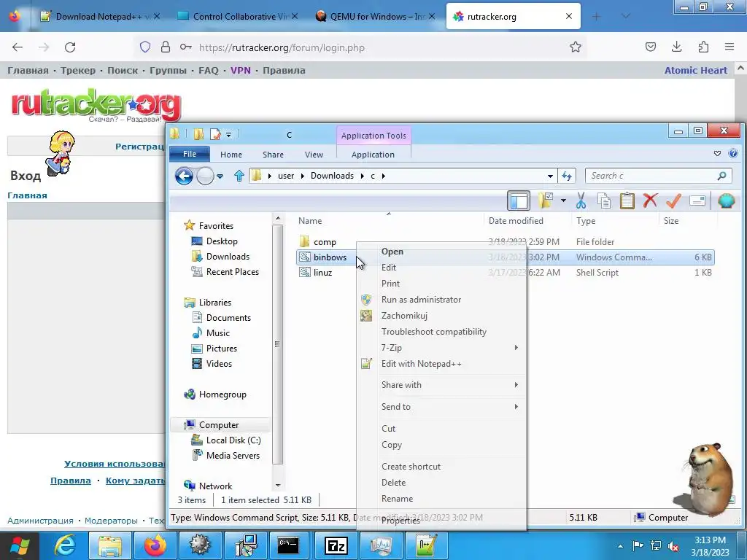Screen dimensions: 747x560
Task: Select the linuz shell script file
Action: click(322, 273)
